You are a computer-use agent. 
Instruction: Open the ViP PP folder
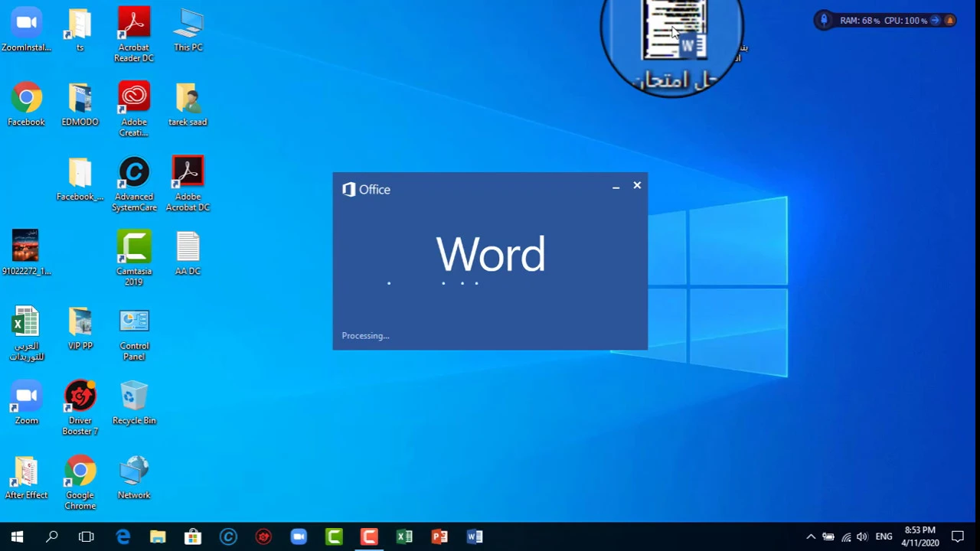point(80,328)
